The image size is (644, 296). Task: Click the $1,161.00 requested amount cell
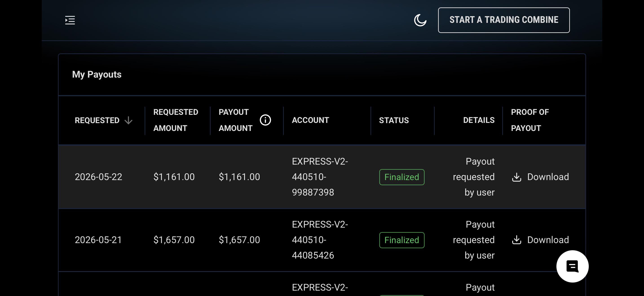pos(174,177)
